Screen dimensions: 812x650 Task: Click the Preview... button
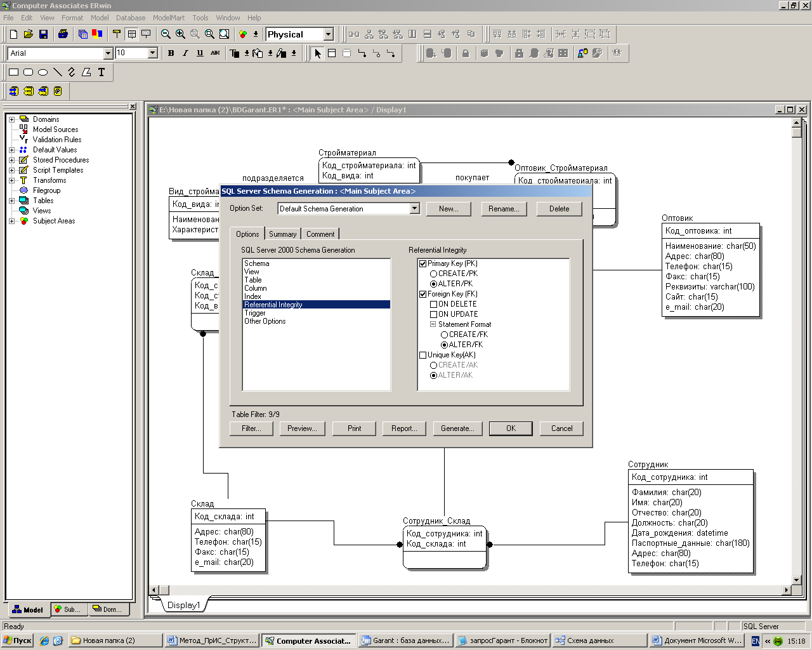click(x=302, y=428)
